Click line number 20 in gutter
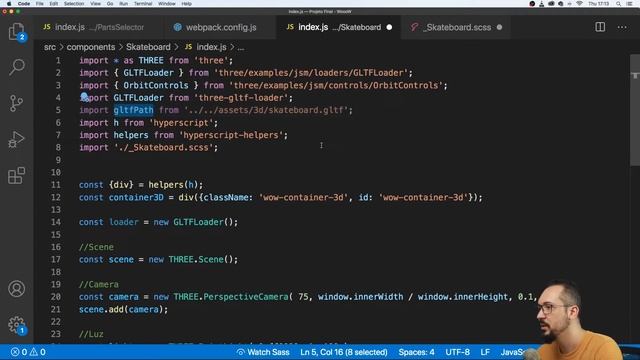 click(x=56, y=297)
